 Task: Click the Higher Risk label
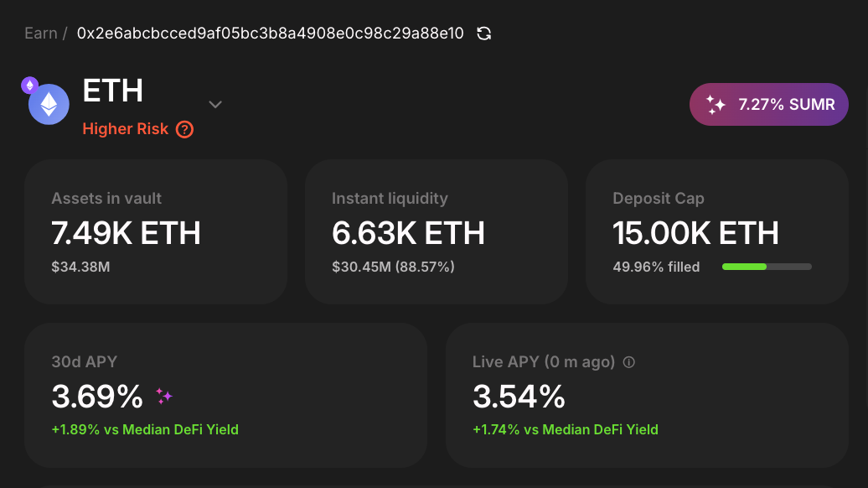[126, 129]
